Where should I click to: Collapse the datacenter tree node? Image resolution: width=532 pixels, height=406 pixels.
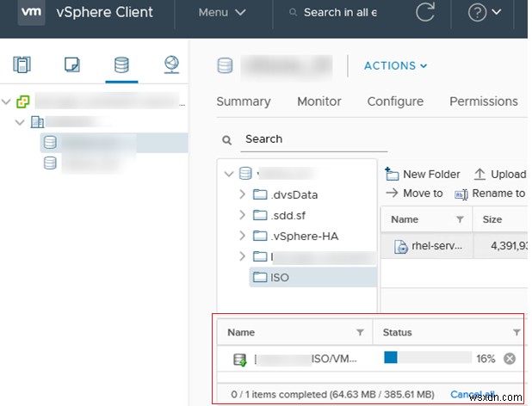[20, 122]
